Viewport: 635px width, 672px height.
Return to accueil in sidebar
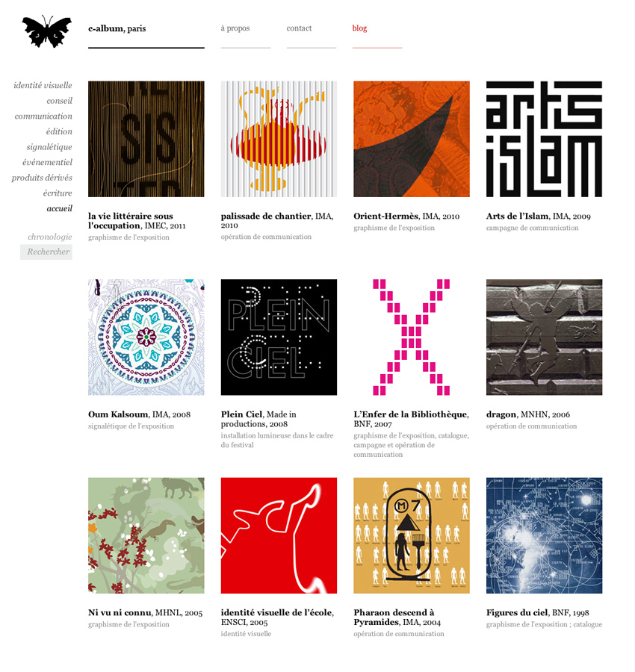60,208
